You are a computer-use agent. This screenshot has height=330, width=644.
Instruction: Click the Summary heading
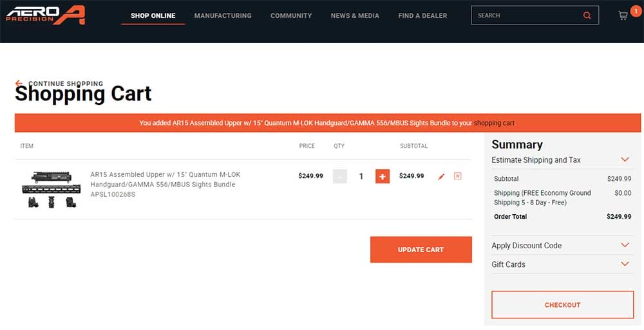point(517,145)
